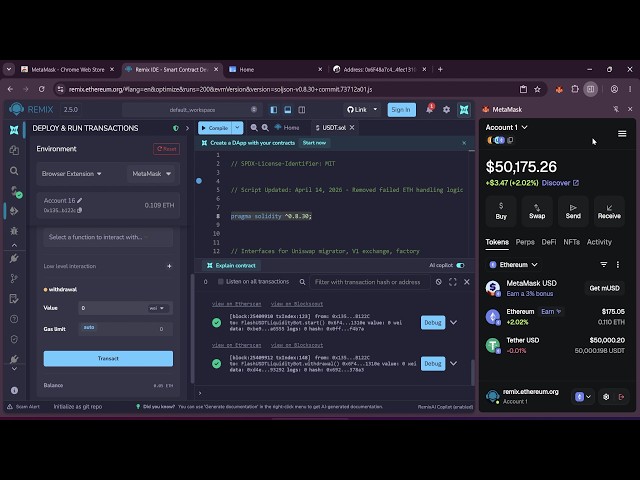640x480 pixels.
Task: Expand start() transaction log details
Action: pyautogui.click(x=453, y=322)
